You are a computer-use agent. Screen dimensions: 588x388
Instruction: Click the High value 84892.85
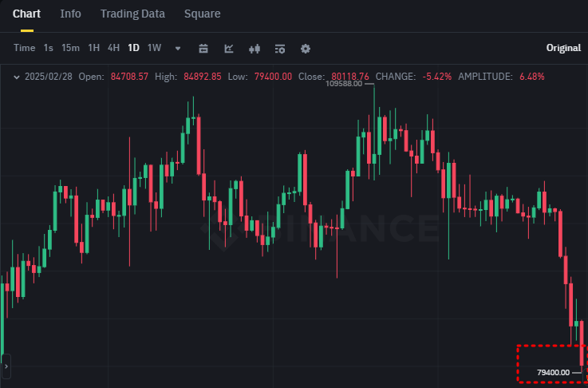pyautogui.click(x=203, y=77)
